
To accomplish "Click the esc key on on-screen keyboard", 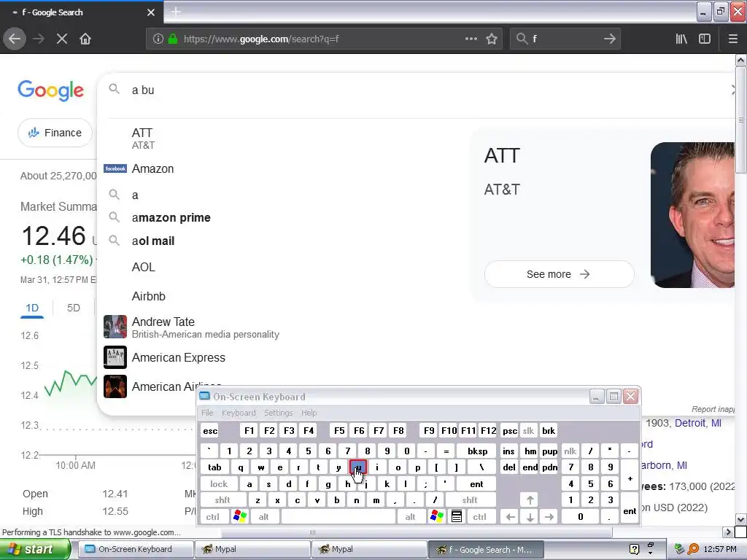I will [210, 431].
